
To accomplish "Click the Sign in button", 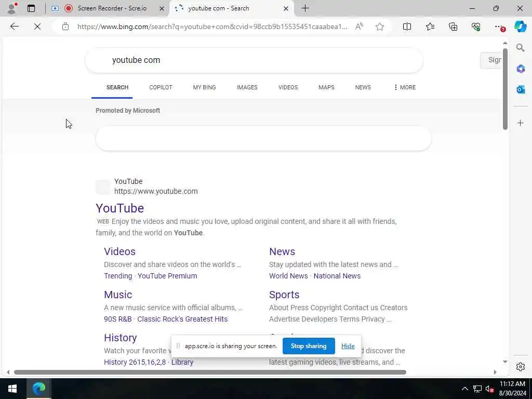I will pos(491,60).
